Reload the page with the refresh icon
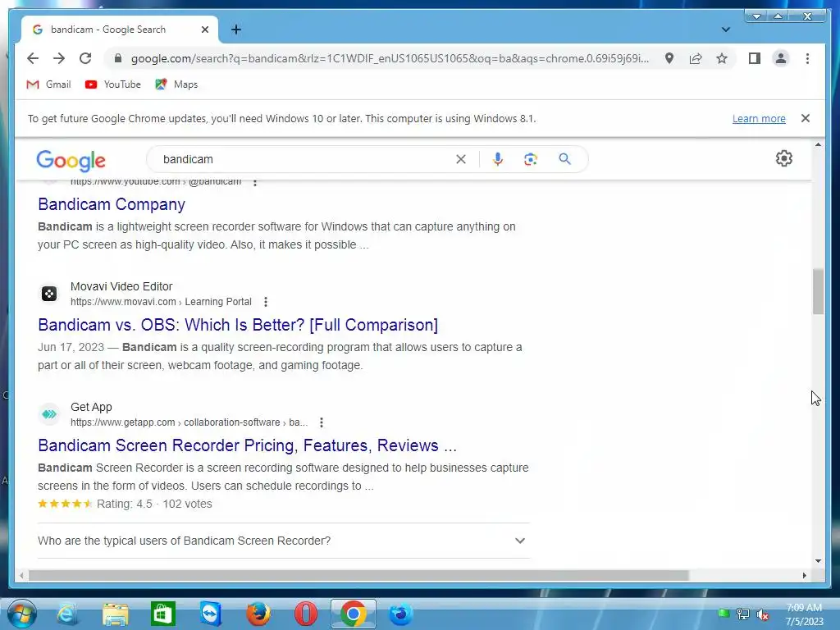The height and width of the screenshot is (630, 840). tap(85, 58)
